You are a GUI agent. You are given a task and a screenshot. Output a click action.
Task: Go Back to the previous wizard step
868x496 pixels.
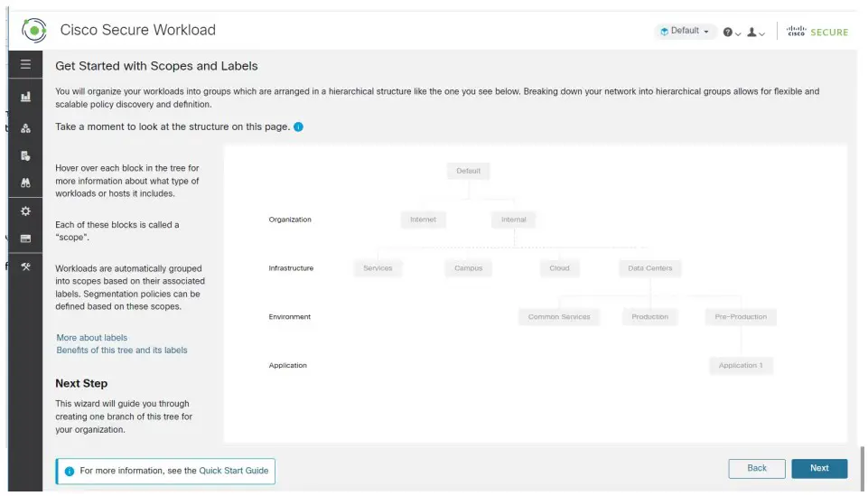[757, 468]
